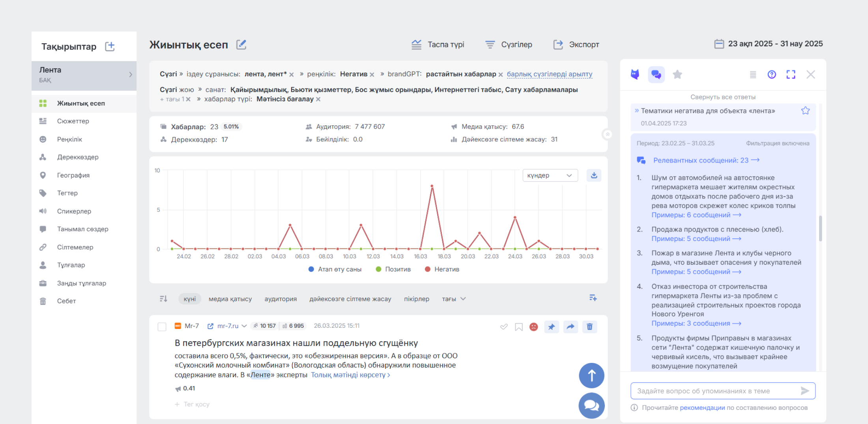This screenshot has width=868, height=424.
Task: Remove the Негатив sentiment filter
Action: pyautogui.click(x=372, y=75)
